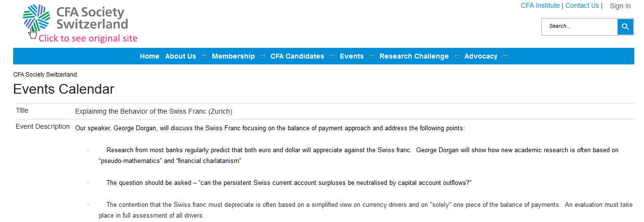644x222 pixels.
Task: Click the CFA Society Switzerland breadcrumb
Action: pyautogui.click(x=45, y=75)
